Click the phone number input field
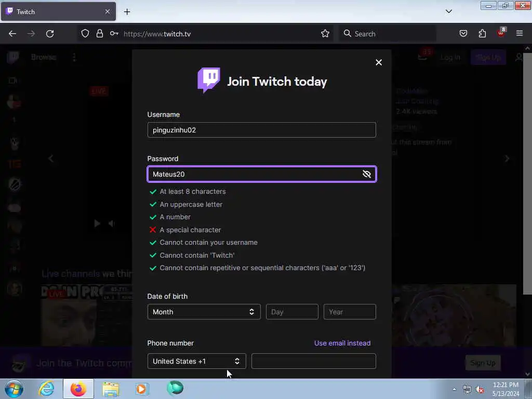 [313, 362]
